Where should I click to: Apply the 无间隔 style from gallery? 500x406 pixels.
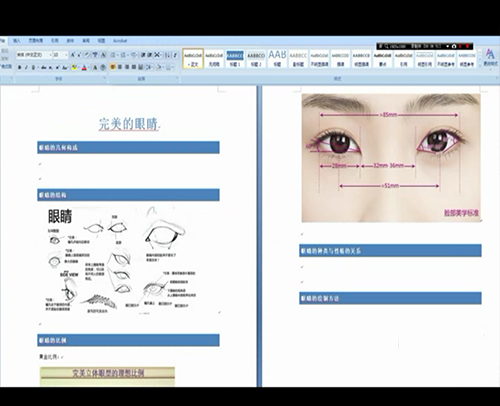pos(214,58)
